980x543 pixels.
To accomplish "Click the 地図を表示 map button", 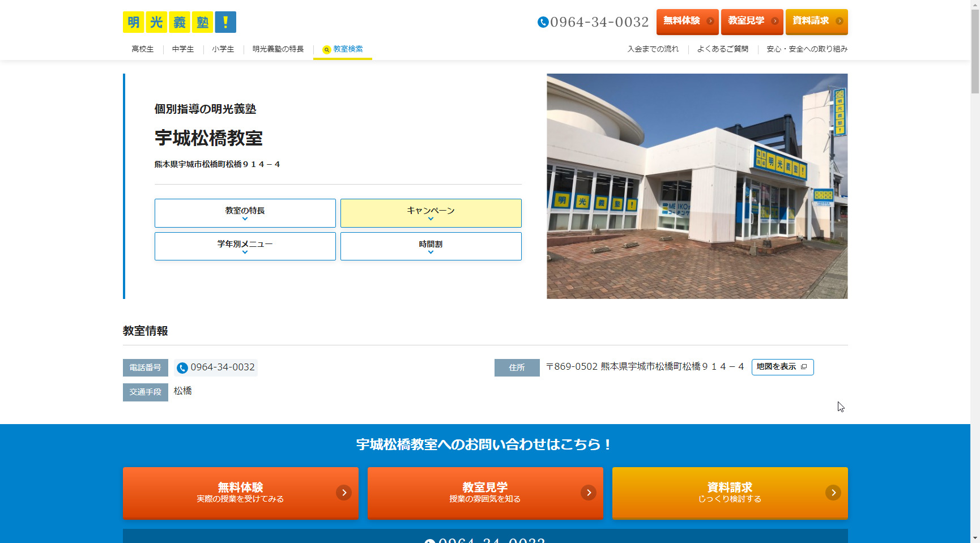I will coord(783,367).
